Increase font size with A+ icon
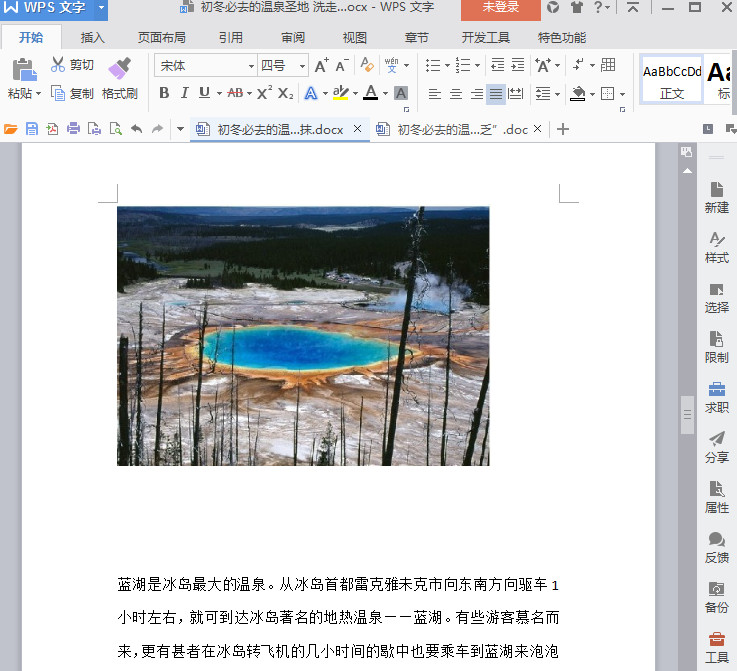The height and width of the screenshot is (671, 737). tap(321, 65)
